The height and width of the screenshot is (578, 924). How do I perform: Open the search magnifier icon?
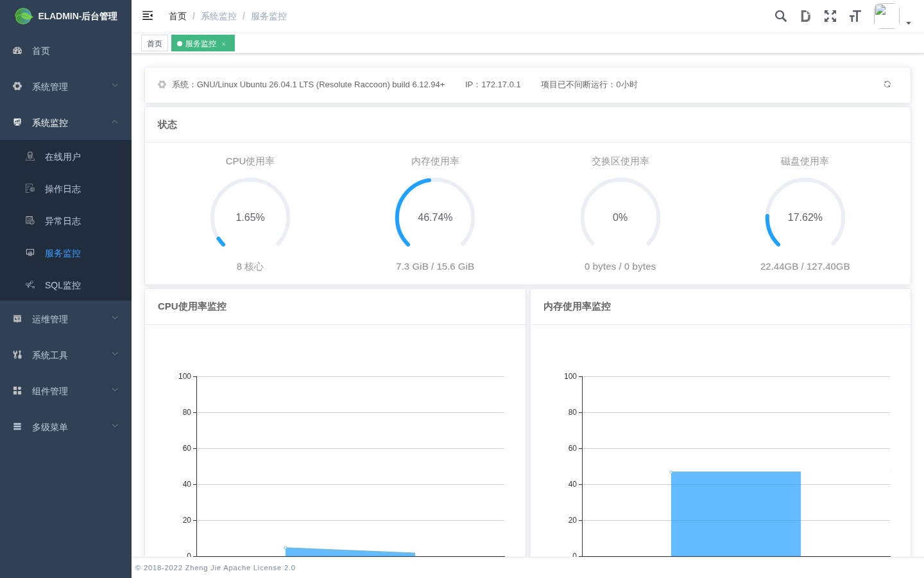[x=781, y=16]
